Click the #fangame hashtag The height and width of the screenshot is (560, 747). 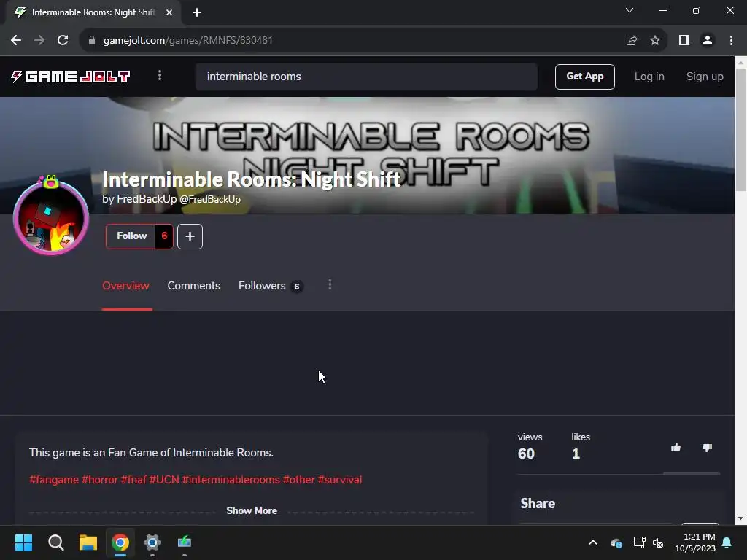click(x=54, y=480)
